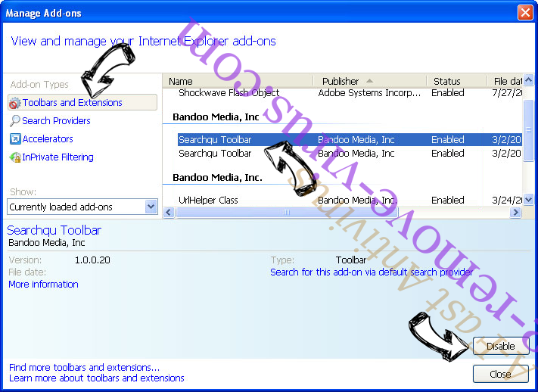Click the horizontal scrollbar right arrow

pos(515,212)
